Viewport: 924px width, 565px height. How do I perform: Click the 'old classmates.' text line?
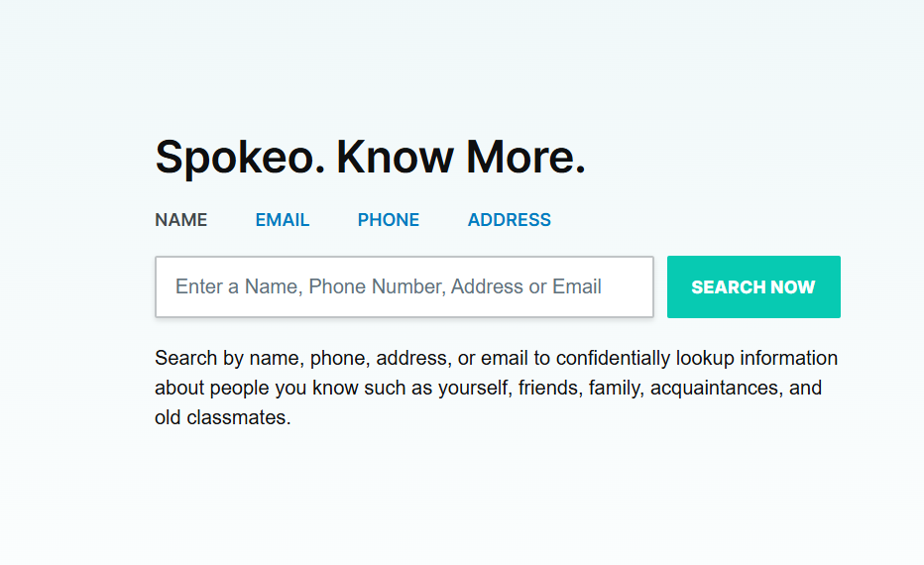point(223,417)
